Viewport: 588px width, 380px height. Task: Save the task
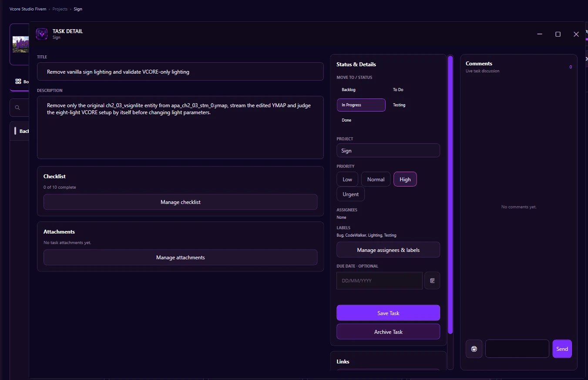pyautogui.click(x=388, y=313)
